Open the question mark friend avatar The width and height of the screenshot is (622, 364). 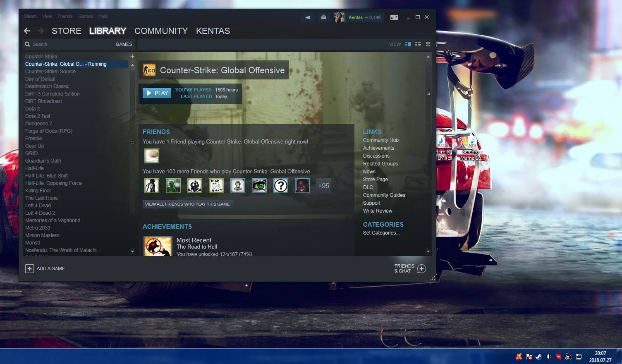281,186
